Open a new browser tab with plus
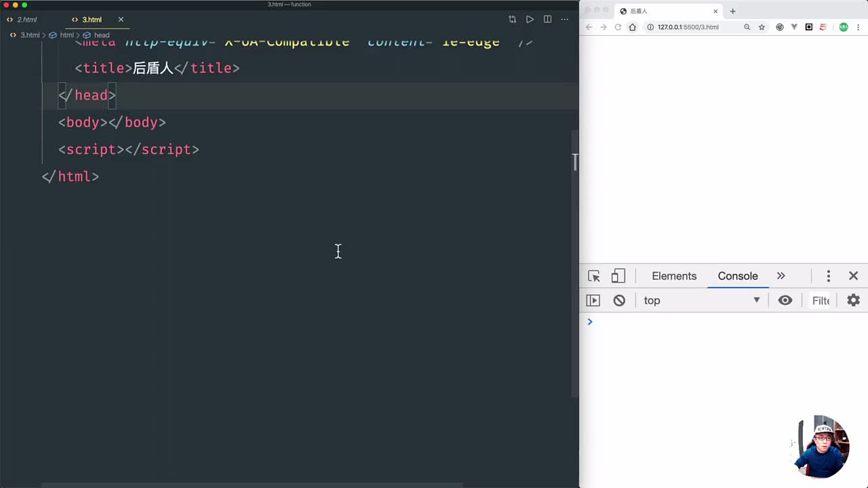Viewport: 868px width, 488px height. tap(732, 11)
